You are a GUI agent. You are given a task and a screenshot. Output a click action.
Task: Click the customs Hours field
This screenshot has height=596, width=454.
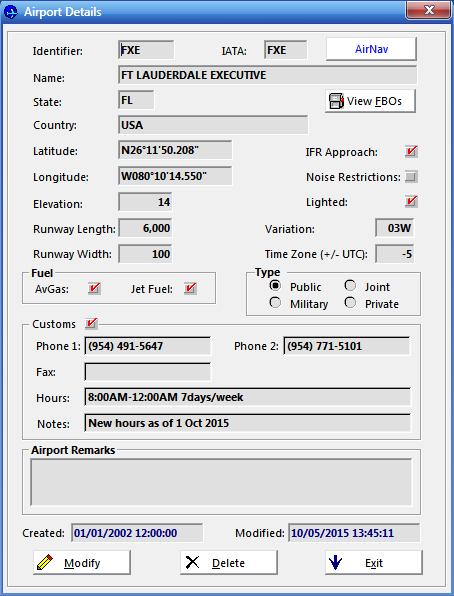coord(248,397)
